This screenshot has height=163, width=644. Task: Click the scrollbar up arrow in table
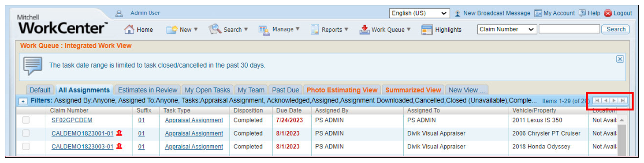click(x=622, y=120)
